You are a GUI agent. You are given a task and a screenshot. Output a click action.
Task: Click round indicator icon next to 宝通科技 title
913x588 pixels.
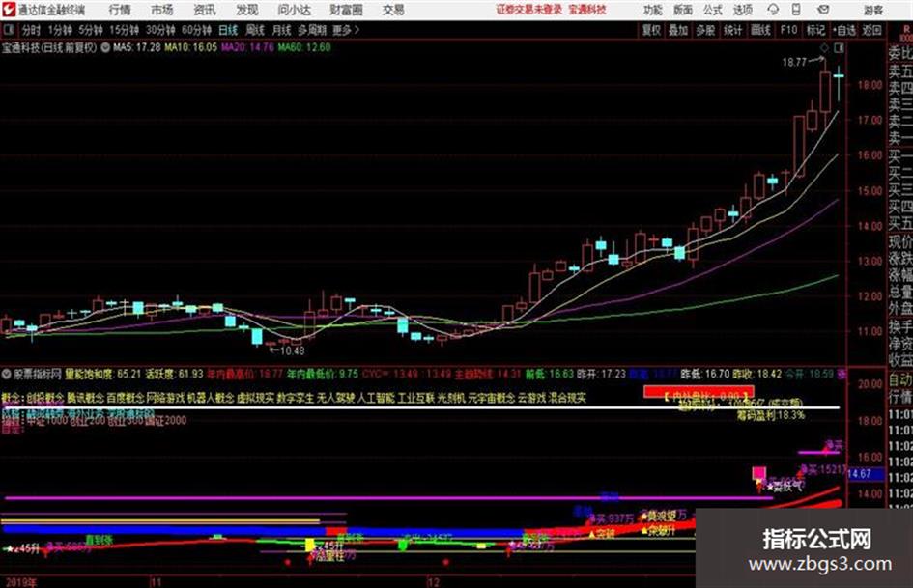click(x=105, y=47)
